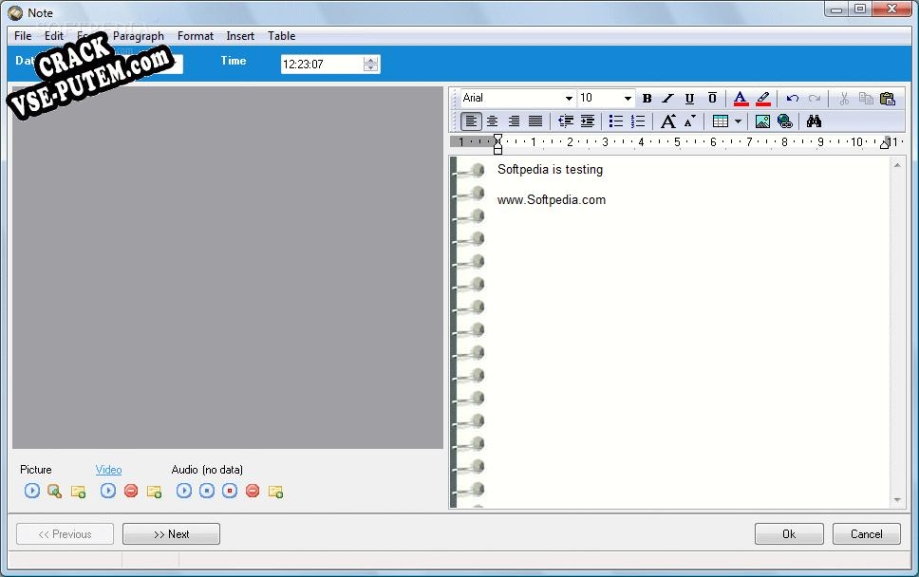This screenshot has height=577, width=919.
Task: Pick the font color swatch
Action: tap(740, 98)
